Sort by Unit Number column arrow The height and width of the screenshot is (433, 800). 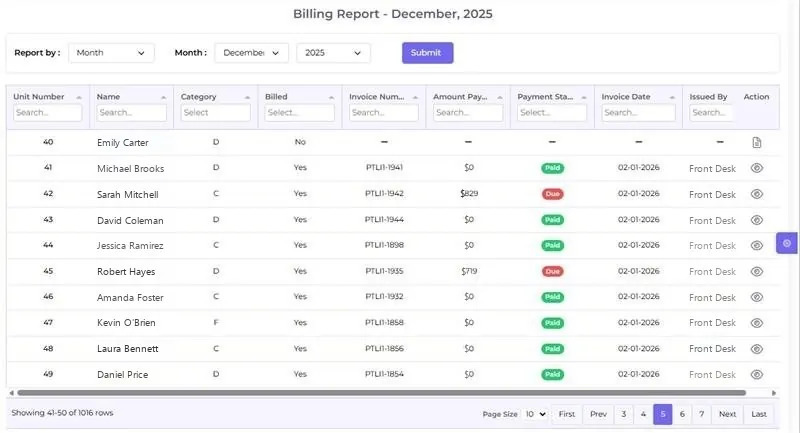click(79, 97)
